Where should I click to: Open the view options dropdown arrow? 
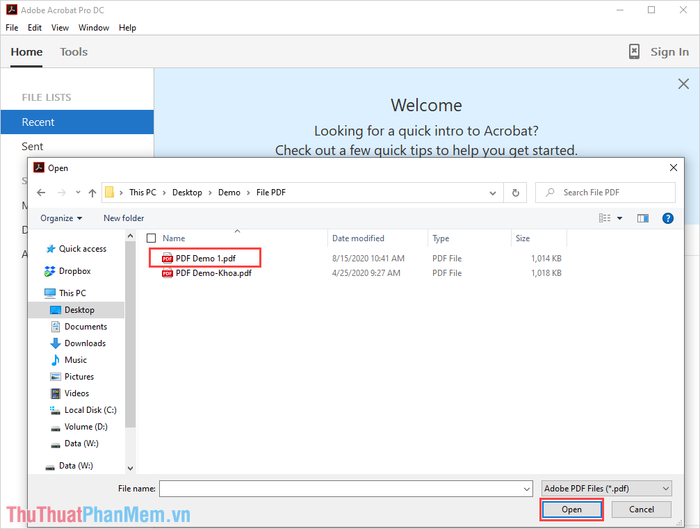click(620, 218)
